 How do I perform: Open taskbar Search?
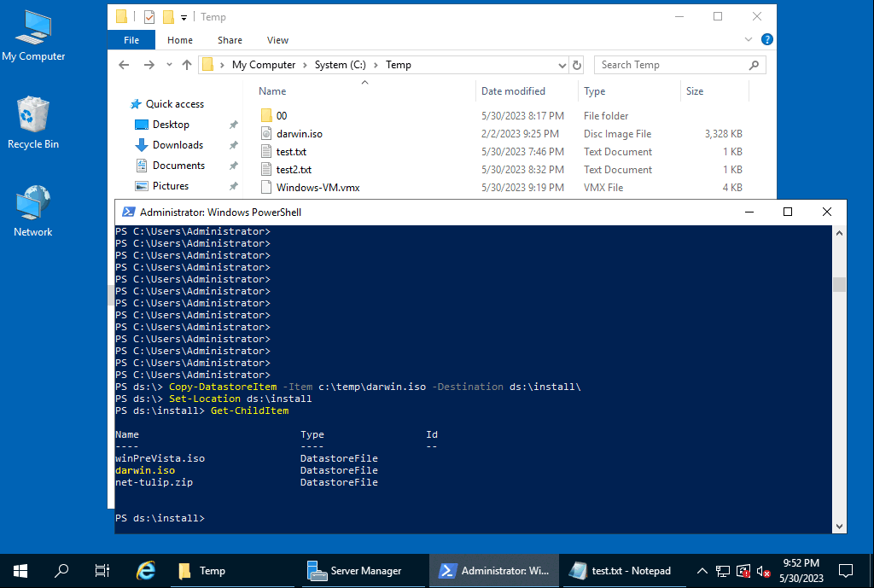[x=61, y=571]
